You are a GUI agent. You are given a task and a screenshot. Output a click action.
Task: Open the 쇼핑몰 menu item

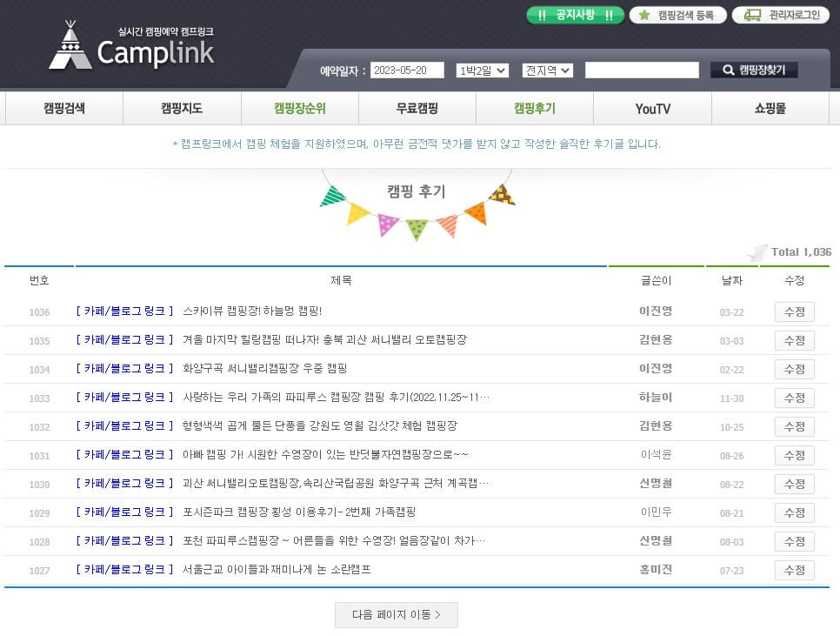[x=770, y=108]
